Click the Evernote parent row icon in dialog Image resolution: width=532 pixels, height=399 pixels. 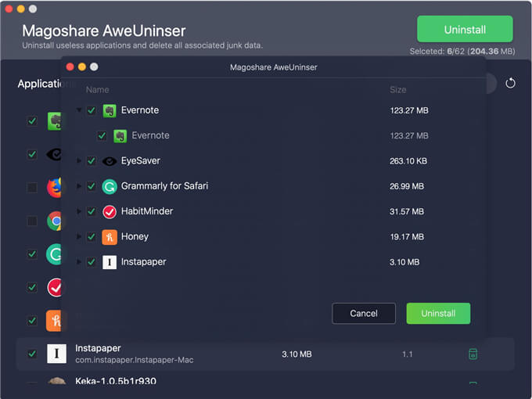click(110, 110)
